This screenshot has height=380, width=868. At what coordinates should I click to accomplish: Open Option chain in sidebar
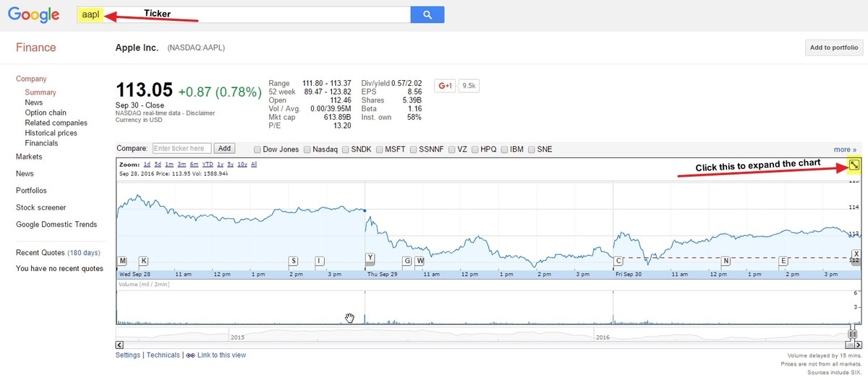(x=46, y=113)
